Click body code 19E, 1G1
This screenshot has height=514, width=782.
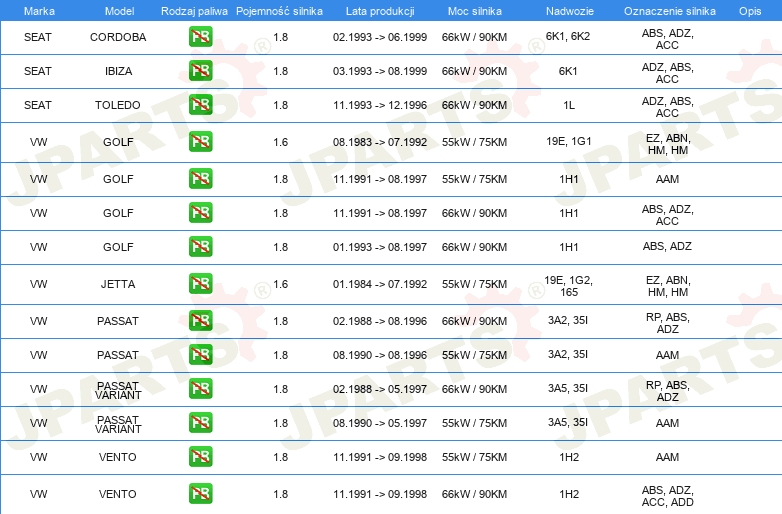coord(569,142)
